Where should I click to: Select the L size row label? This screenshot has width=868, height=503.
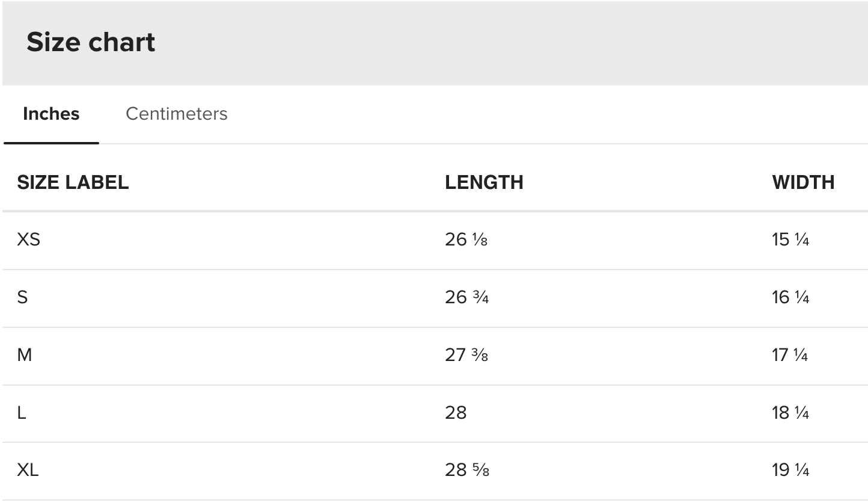(22, 413)
